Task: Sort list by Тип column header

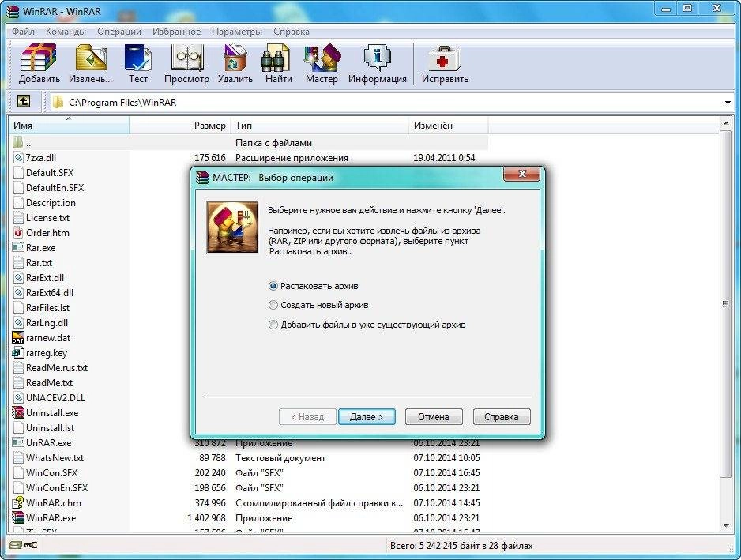Action: point(319,126)
